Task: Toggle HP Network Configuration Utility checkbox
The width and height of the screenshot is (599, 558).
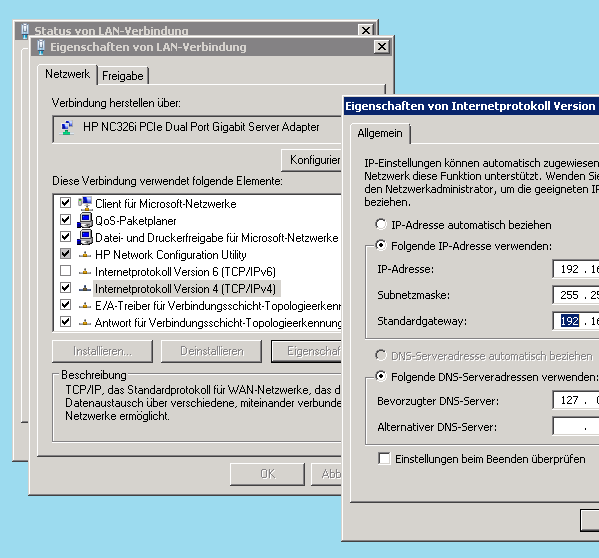Action: pyautogui.click(x=66, y=254)
